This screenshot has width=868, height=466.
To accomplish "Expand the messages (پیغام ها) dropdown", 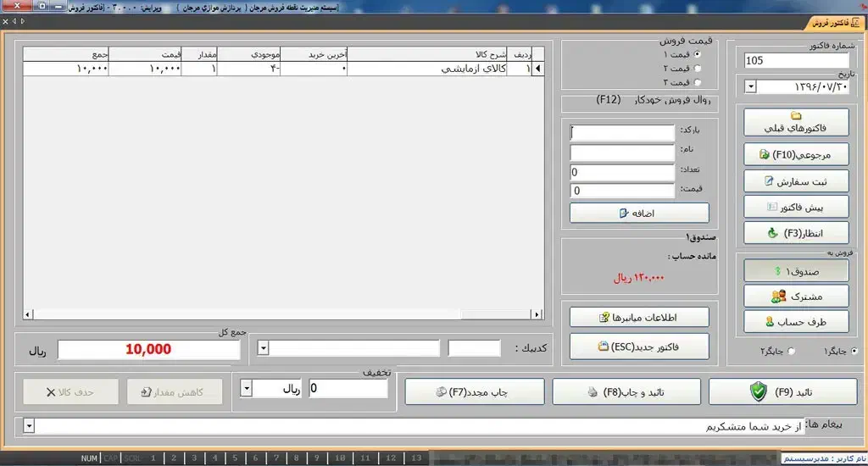I will coord(31,425).
